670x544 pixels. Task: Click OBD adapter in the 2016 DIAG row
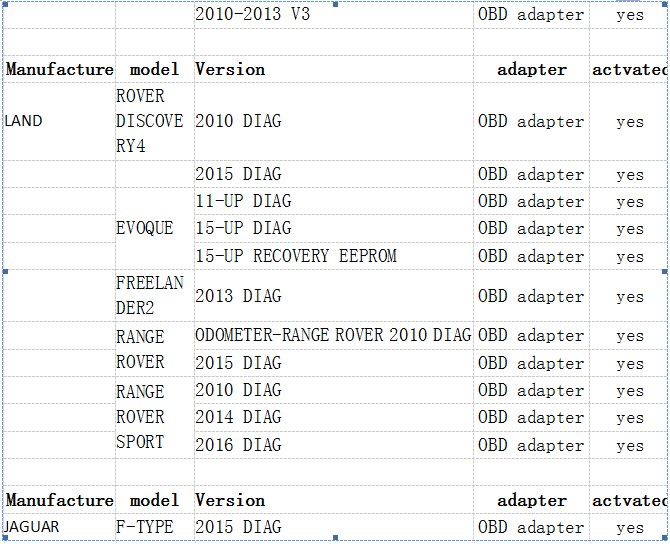(531, 445)
